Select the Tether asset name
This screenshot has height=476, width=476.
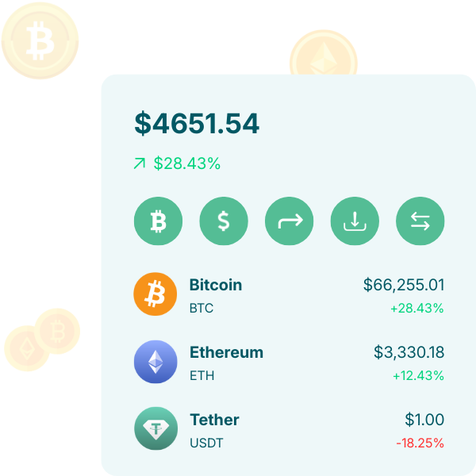214,420
